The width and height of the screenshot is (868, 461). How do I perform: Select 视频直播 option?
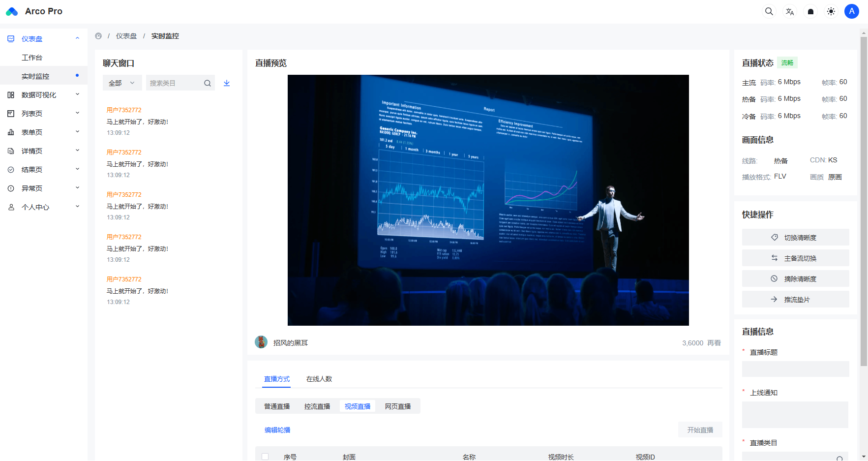[358, 406]
